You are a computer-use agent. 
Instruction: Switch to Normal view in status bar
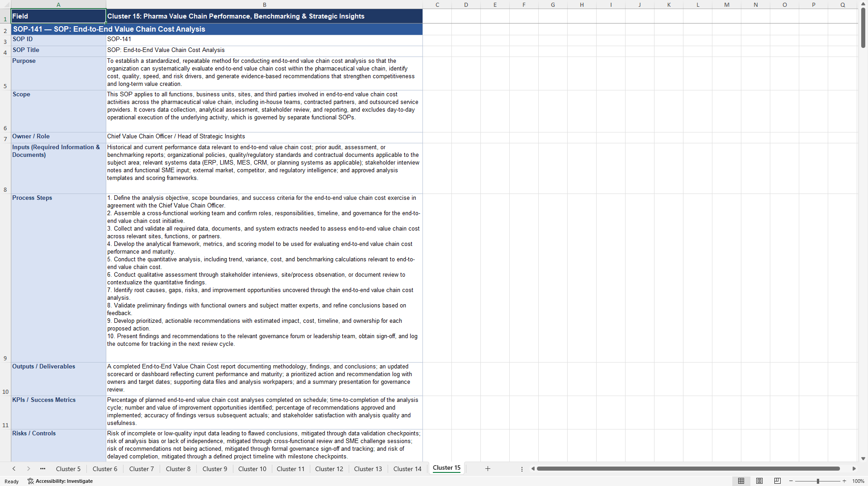pyautogui.click(x=741, y=481)
